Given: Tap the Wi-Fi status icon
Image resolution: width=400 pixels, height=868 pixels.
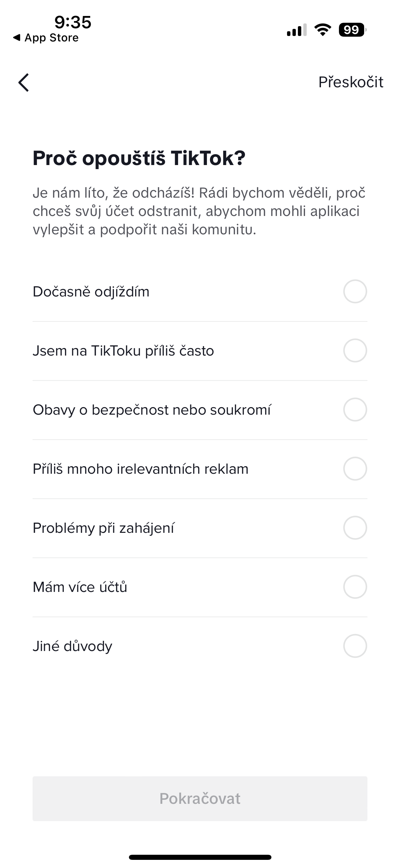Looking at the screenshot, I should (x=323, y=30).
